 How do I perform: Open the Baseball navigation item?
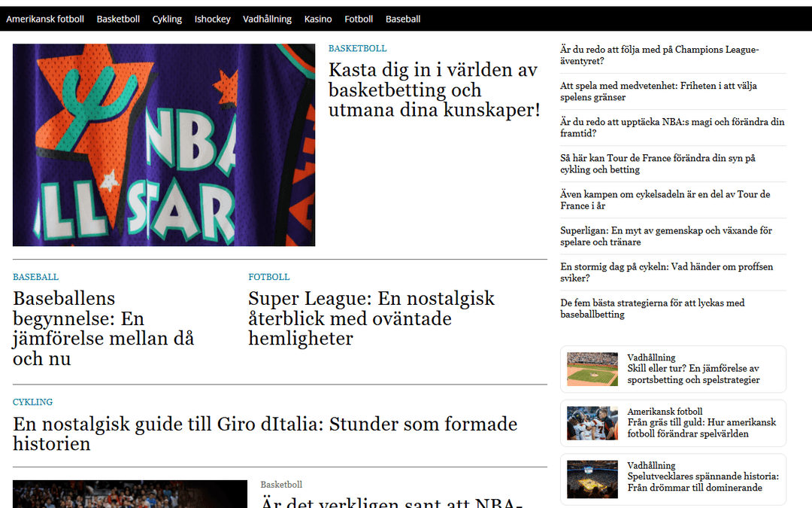point(403,19)
